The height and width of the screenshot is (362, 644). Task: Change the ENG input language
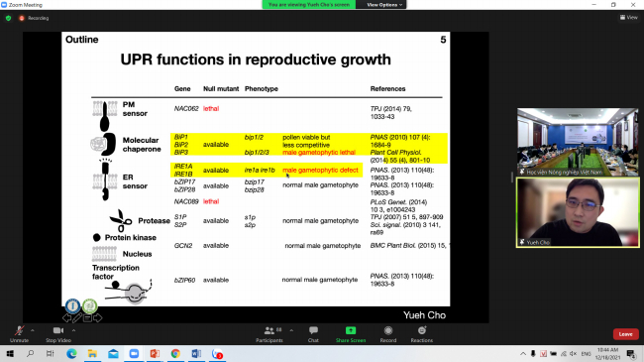click(587, 354)
